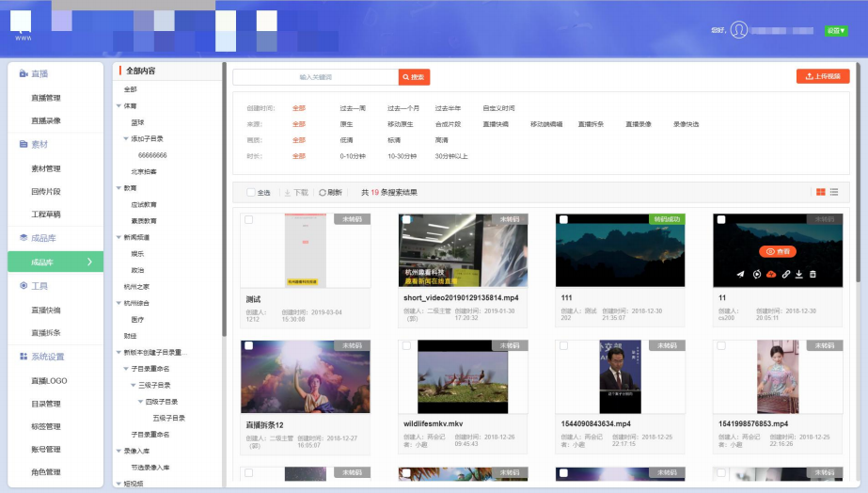Tick the checkbox on the 测试 video card
Viewport: 868px width, 493px height.
point(249,219)
